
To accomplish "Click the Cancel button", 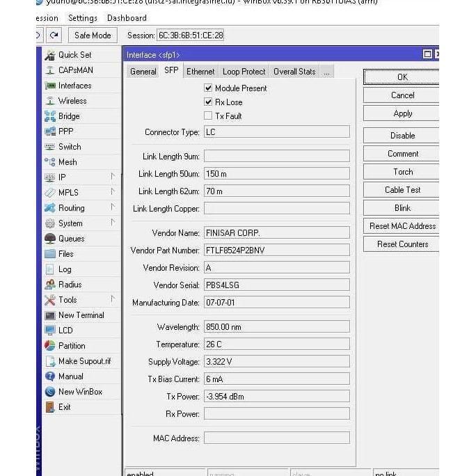I will [x=402, y=95].
